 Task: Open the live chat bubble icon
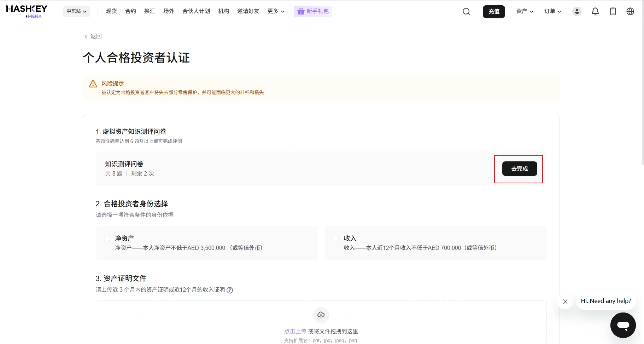(623, 325)
